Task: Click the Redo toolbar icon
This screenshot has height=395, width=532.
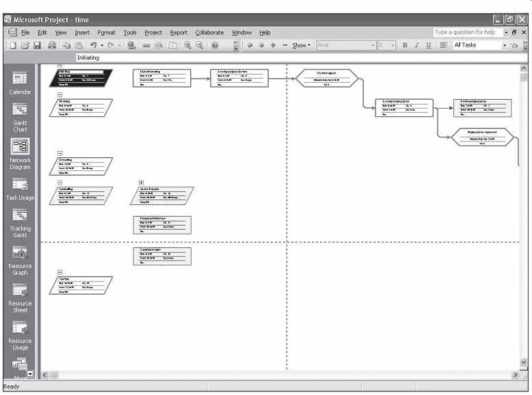Action: click(111, 45)
